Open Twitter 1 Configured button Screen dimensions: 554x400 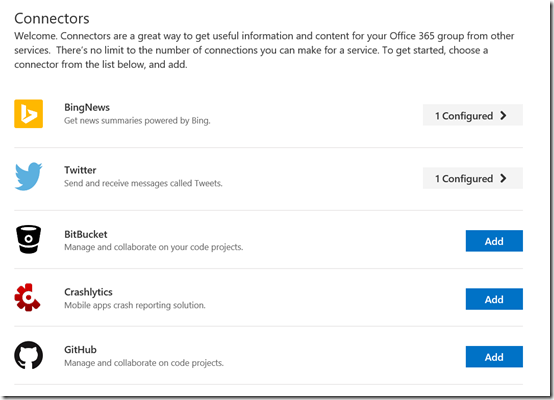tap(473, 178)
